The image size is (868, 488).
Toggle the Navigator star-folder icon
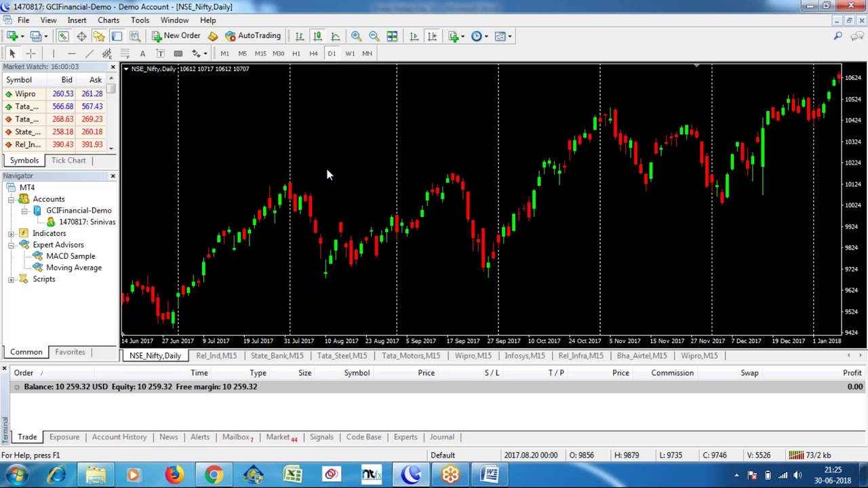tap(98, 36)
